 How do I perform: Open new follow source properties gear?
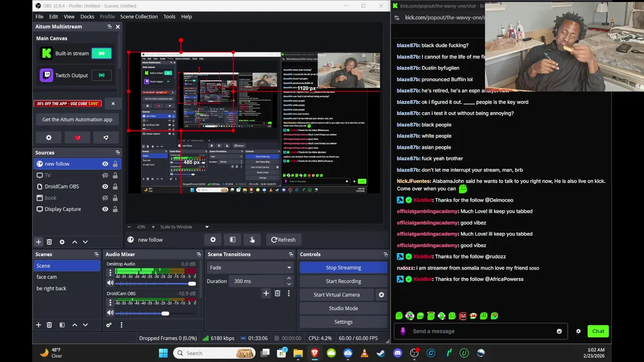pos(213,240)
